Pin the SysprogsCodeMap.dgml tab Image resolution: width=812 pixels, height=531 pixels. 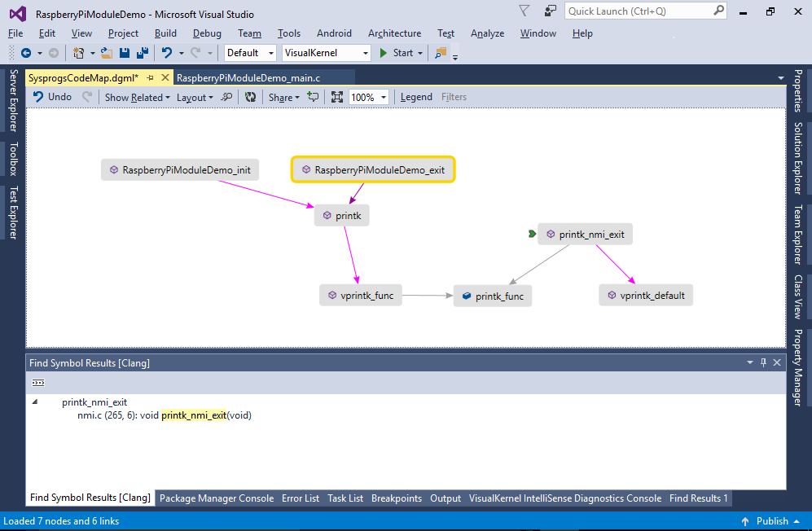point(150,77)
